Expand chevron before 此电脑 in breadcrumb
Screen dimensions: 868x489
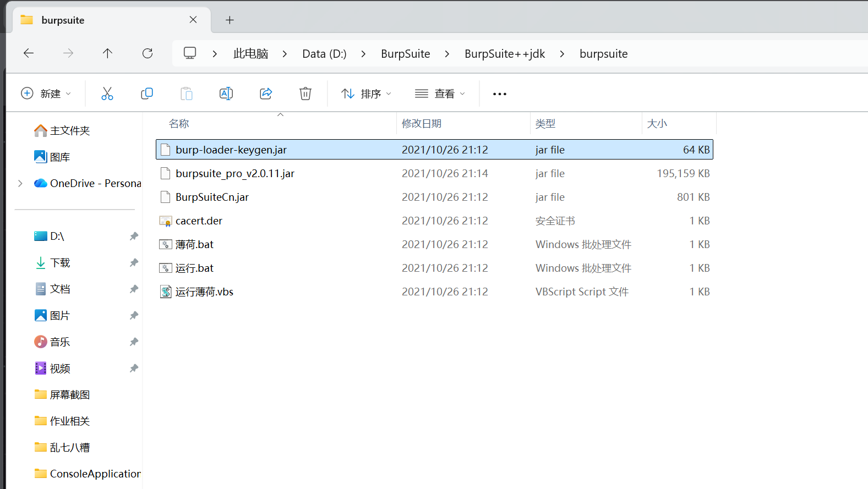[x=215, y=54]
